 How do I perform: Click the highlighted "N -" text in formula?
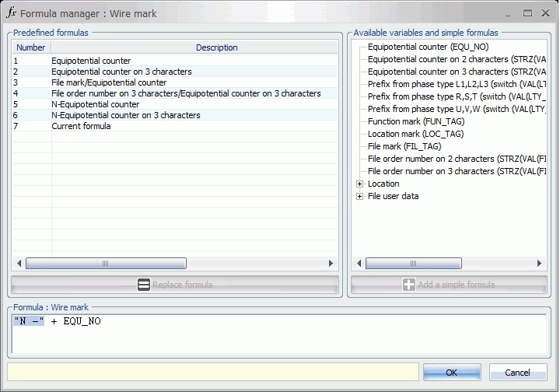(x=29, y=321)
